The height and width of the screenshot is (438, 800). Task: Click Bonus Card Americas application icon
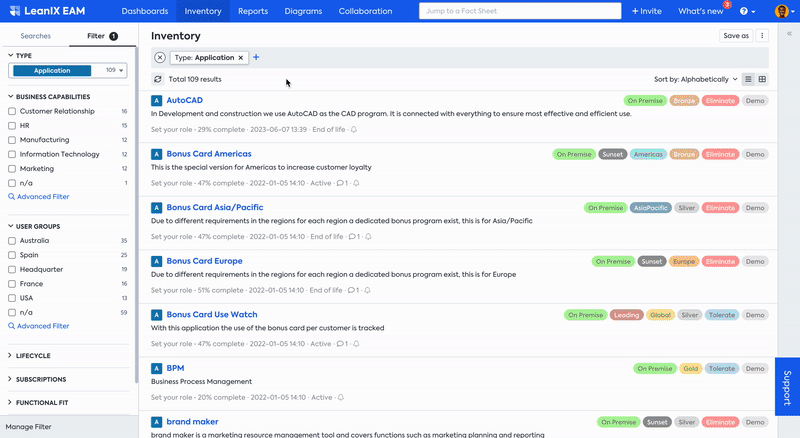pos(157,154)
